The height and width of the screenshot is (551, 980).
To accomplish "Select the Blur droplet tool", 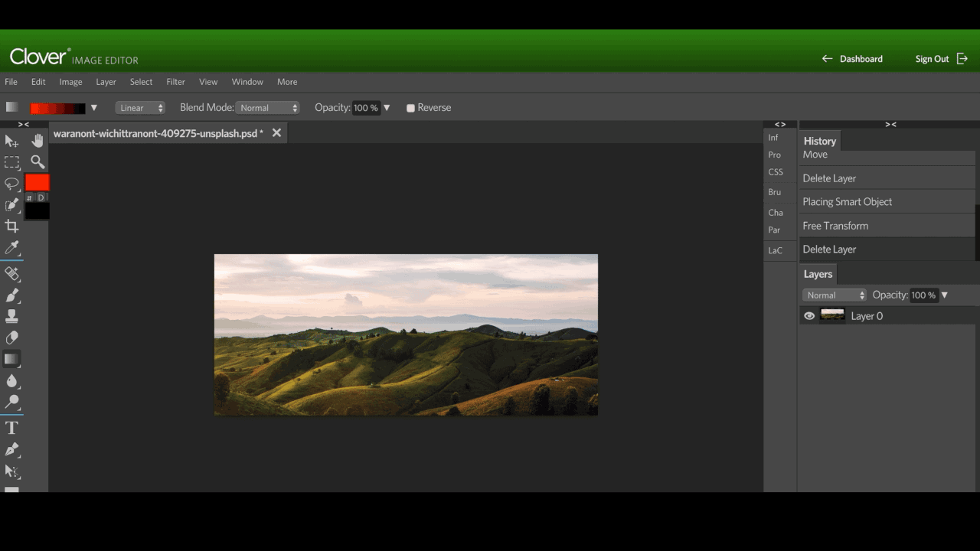I will point(11,380).
